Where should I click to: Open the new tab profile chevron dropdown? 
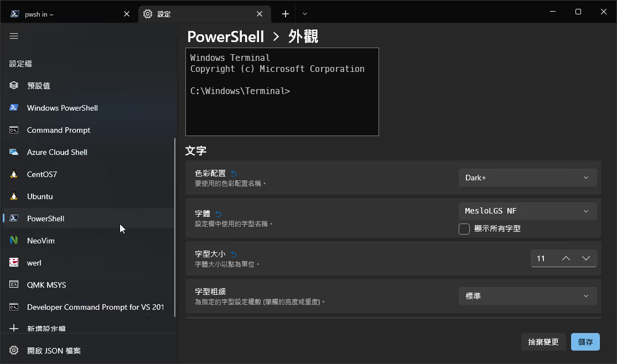coord(304,13)
